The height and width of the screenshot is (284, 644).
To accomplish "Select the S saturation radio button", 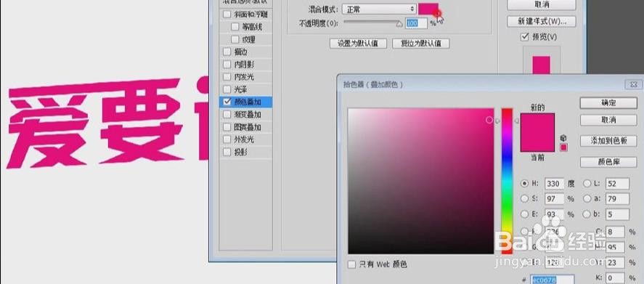I will tap(524, 199).
